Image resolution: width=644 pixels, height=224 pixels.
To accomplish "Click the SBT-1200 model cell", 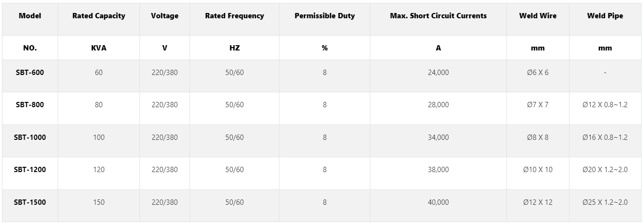I will click(30, 169).
